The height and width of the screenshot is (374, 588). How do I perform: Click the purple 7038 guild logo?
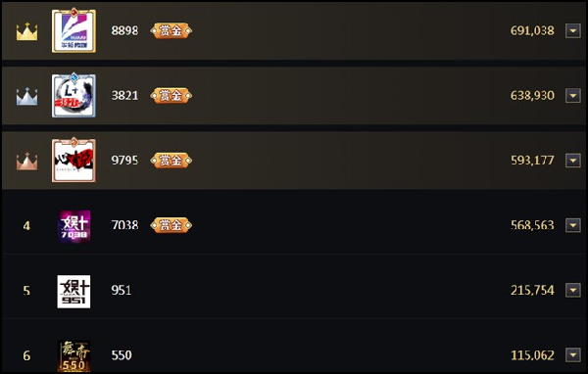coord(73,226)
